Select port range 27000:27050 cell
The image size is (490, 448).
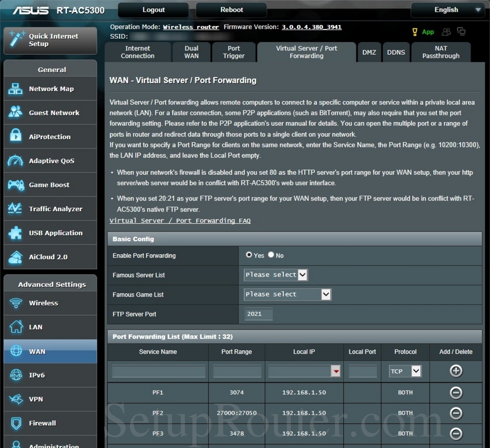coord(237,413)
